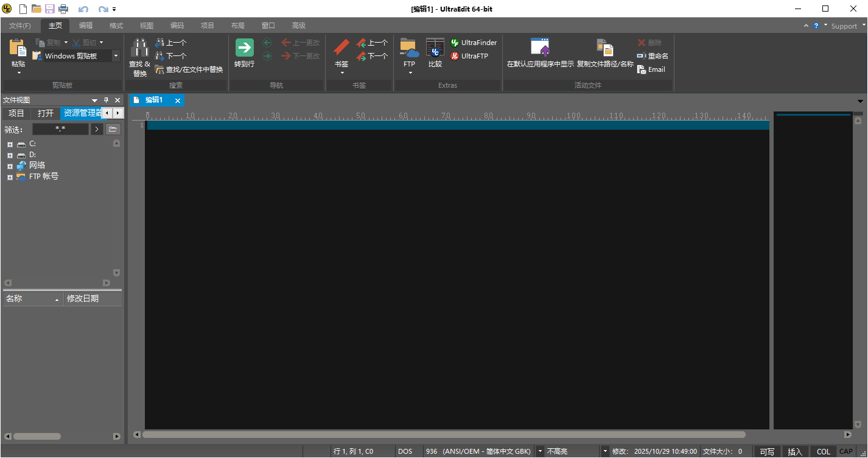This screenshot has height=458, width=868.
Task: Switch to the 高级 ribbon tab
Action: 298,25
